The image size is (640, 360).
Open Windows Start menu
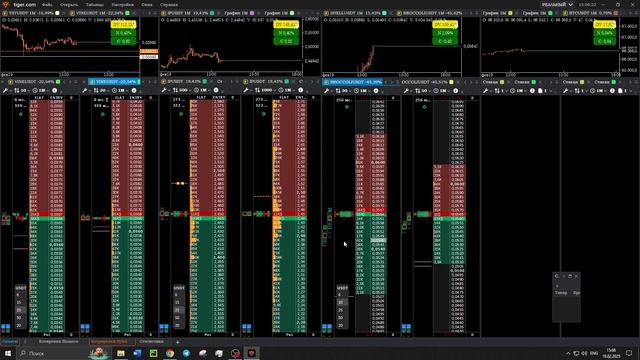click(7, 353)
